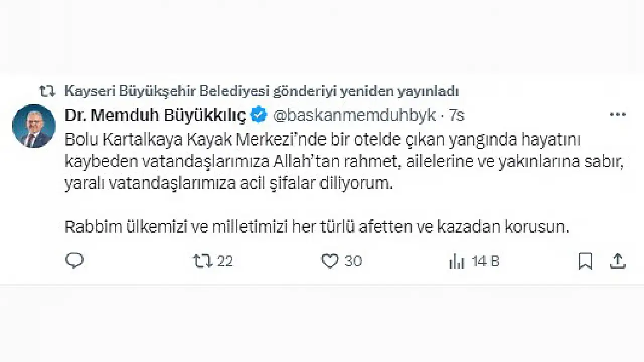Click the like count 30
The height and width of the screenshot is (362, 644).
[353, 261]
